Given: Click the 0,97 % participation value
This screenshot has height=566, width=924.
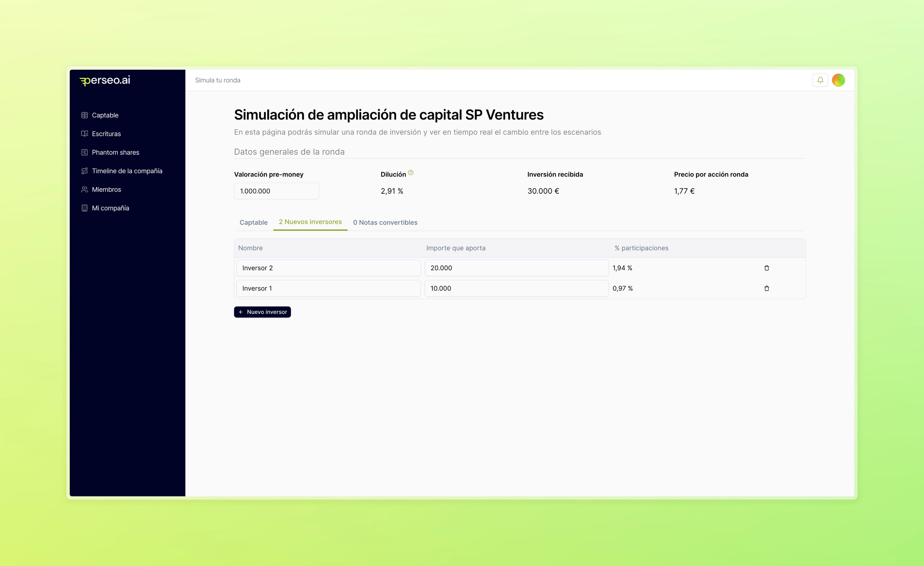Looking at the screenshot, I should [x=622, y=288].
